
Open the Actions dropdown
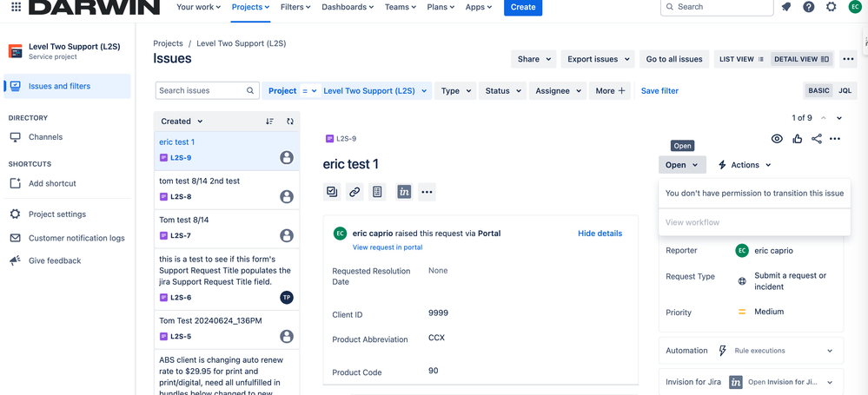745,165
